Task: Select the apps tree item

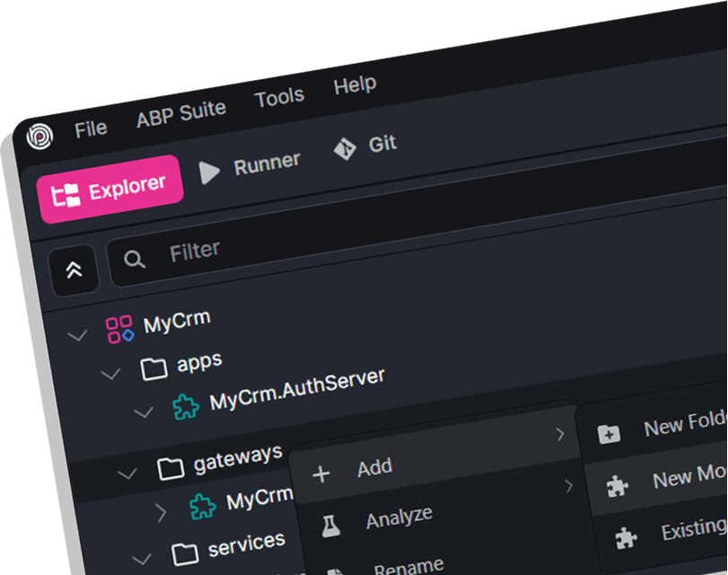Action: point(199,363)
